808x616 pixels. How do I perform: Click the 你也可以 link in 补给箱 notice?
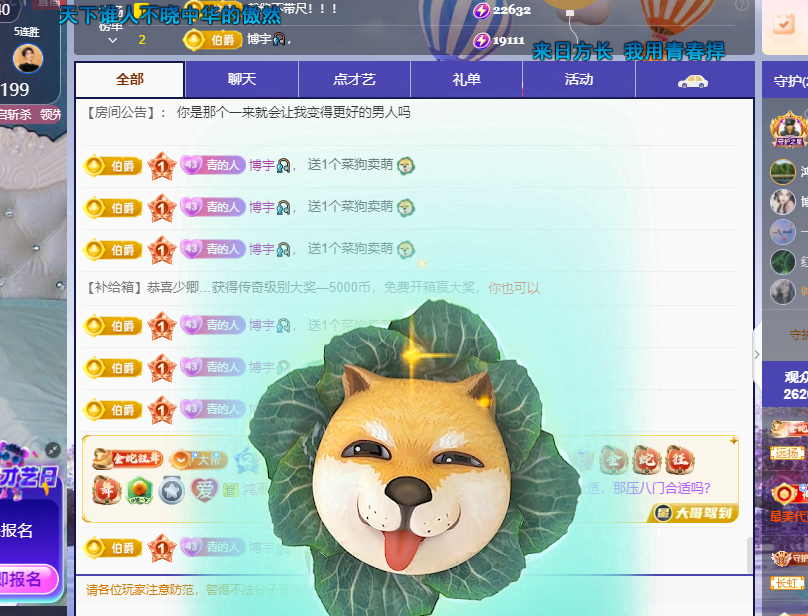(514, 288)
